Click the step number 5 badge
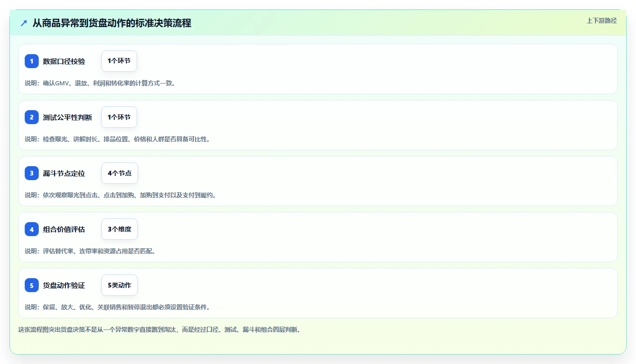 coord(32,285)
